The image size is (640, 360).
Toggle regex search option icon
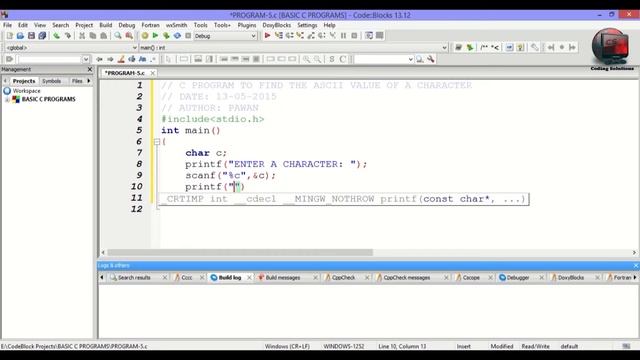point(153,59)
